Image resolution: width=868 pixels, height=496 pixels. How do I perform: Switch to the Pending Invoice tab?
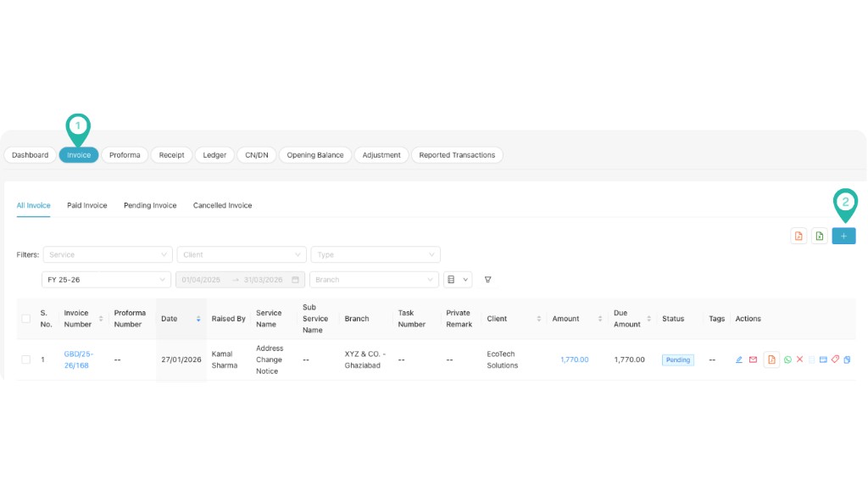(x=149, y=205)
